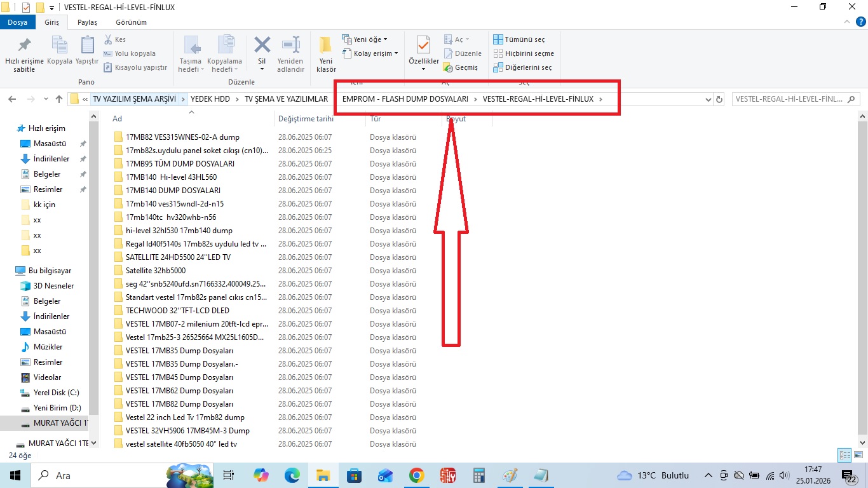This screenshot has width=868, height=488.
Task: Click Hiçbirini seçme in the ribbon
Action: [x=524, y=53]
